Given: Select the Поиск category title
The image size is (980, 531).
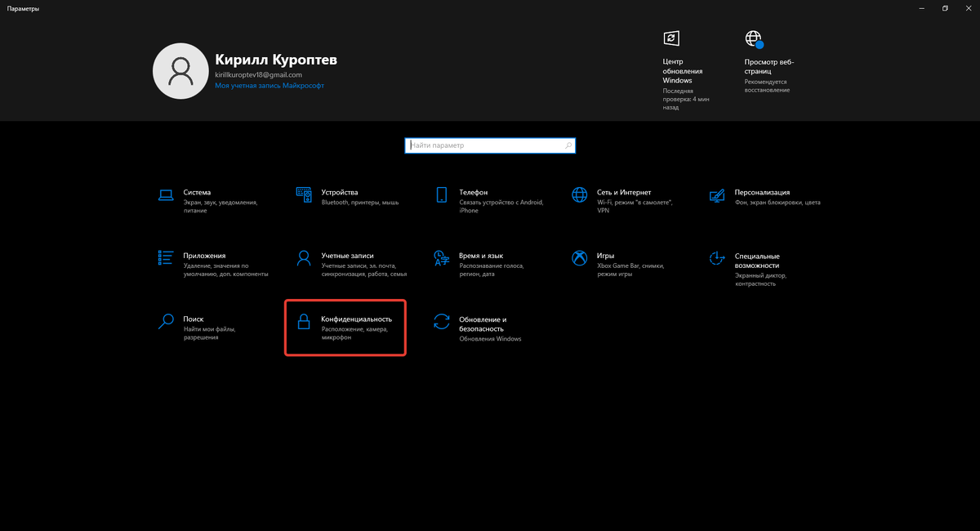Looking at the screenshot, I should [x=194, y=319].
